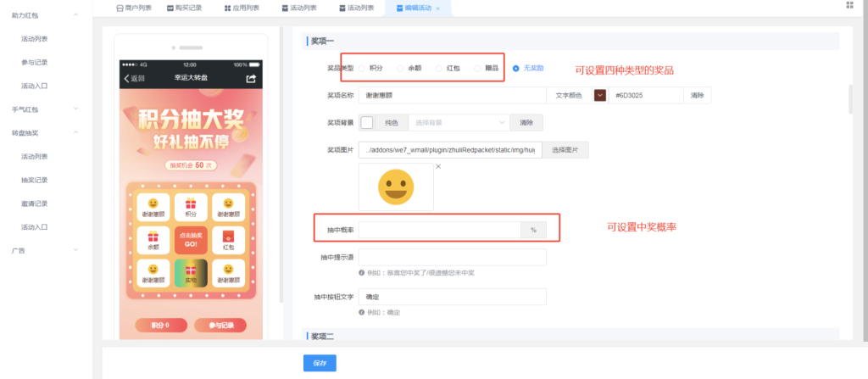The height and width of the screenshot is (379, 868).
Task: Click the blue 保存 button
Action: click(x=320, y=363)
